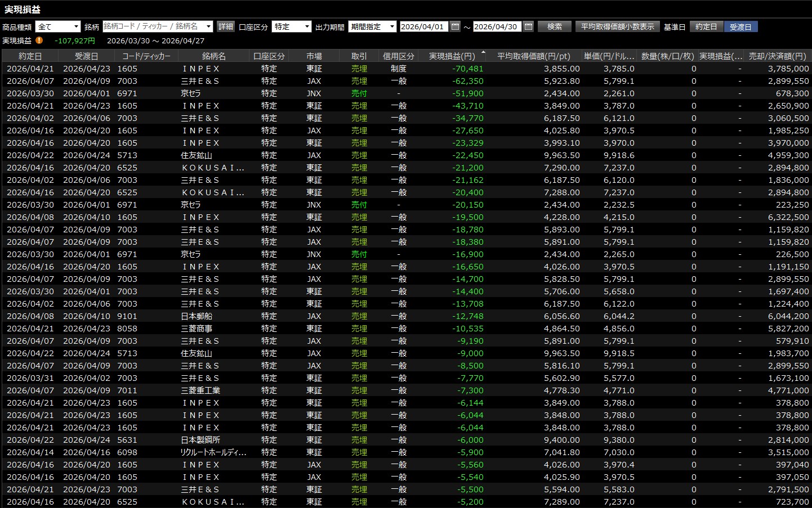This screenshot has width=812, height=508.
Task: Open the end date calendar picker
Action: click(528, 26)
